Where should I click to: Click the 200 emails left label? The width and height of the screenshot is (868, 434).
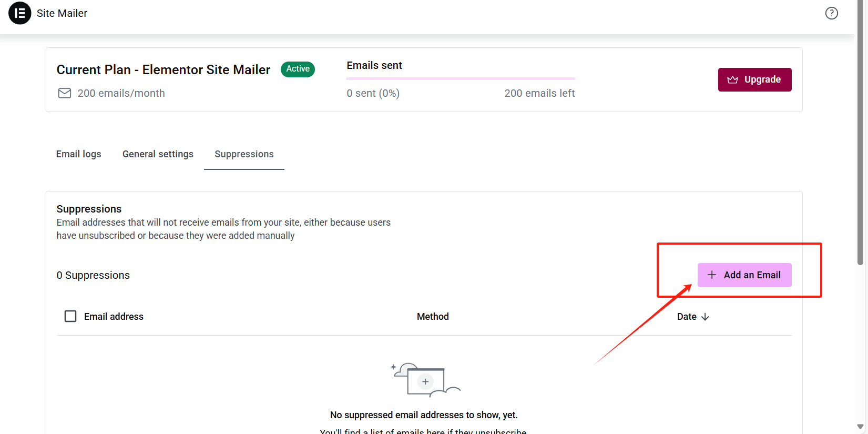point(539,93)
